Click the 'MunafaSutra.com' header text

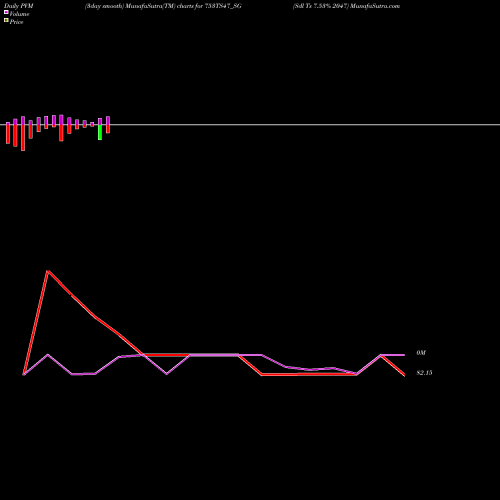(375, 6)
